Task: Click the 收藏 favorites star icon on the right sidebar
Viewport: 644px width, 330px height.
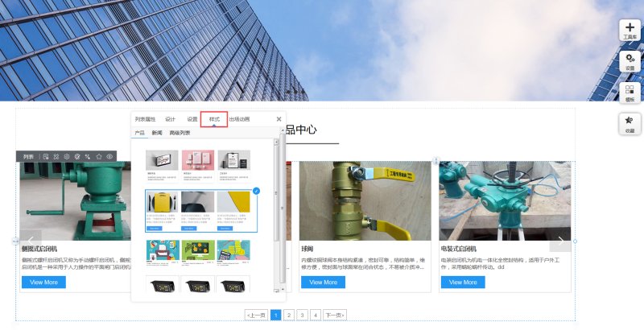Action: (x=630, y=124)
